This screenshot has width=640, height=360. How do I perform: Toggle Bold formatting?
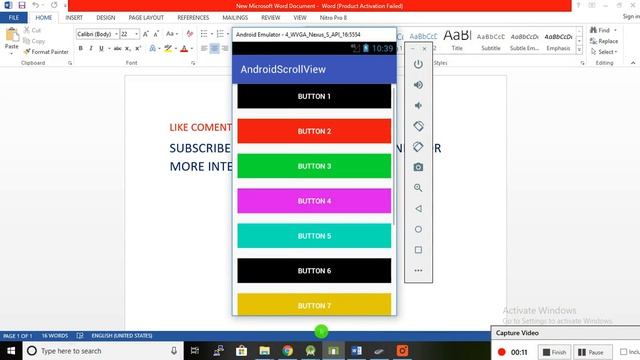[x=80, y=49]
